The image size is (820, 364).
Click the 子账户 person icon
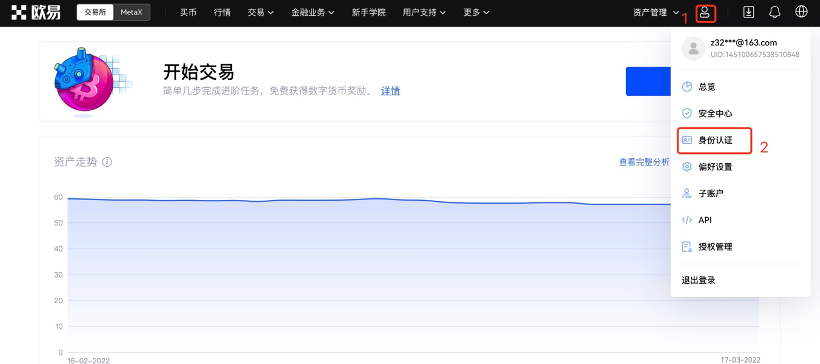tap(687, 194)
